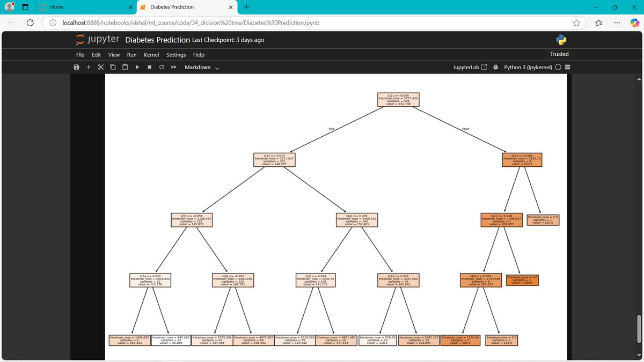Open the tab actions menu icon
This screenshot has width=644, height=362.
tap(25, 7)
